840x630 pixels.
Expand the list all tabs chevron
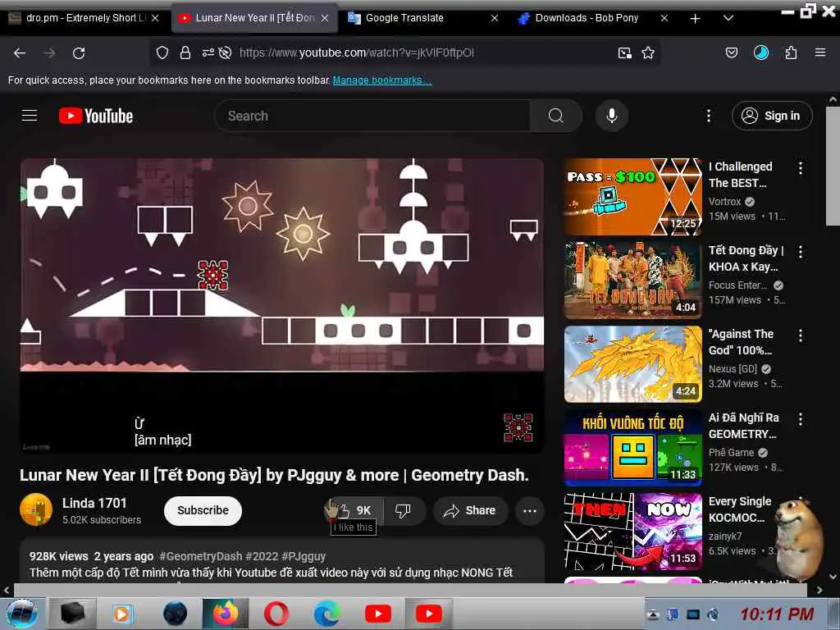coord(728,18)
